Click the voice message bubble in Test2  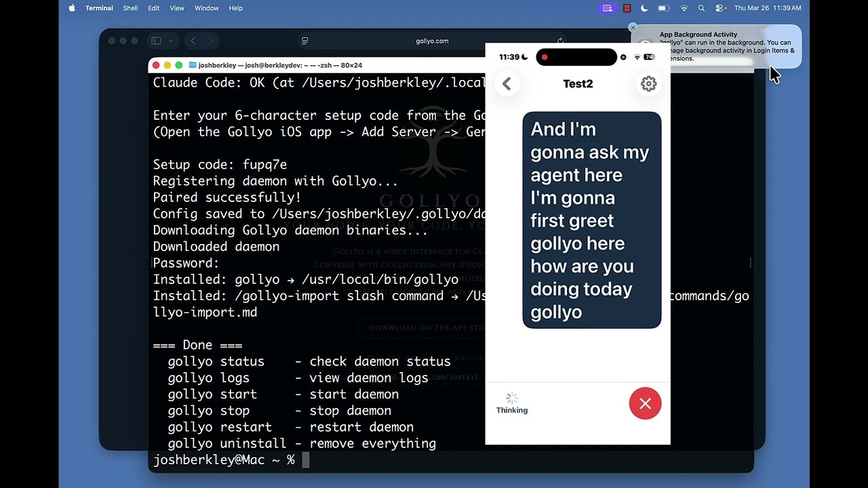pyautogui.click(x=592, y=220)
